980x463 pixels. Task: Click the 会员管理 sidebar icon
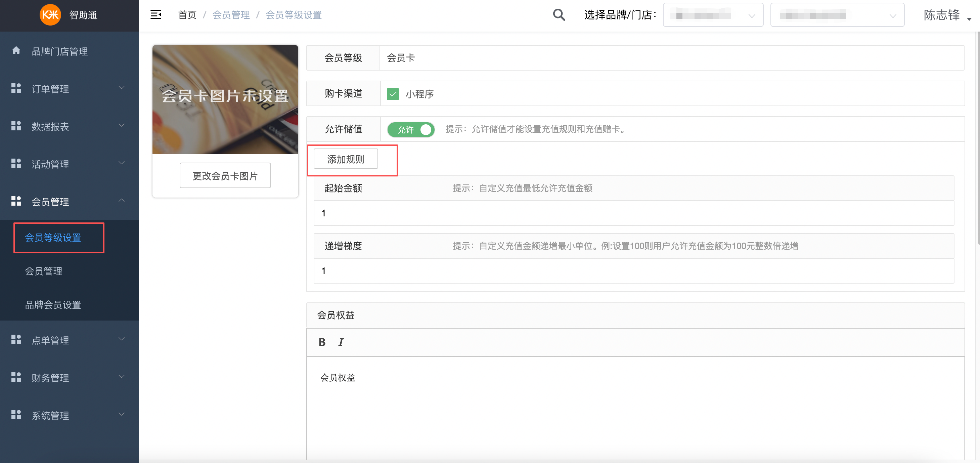click(16, 201)
